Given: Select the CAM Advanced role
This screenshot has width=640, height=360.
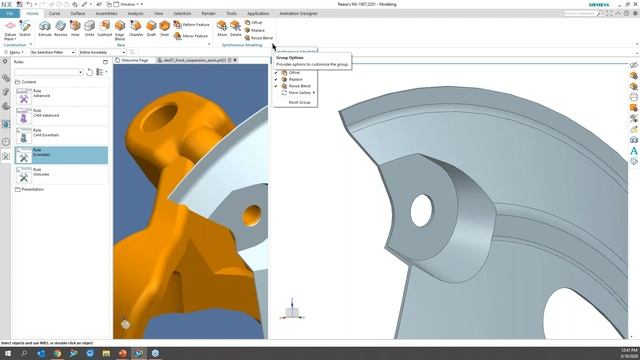Looking at the screenshot, I should [x=61, y=116].
